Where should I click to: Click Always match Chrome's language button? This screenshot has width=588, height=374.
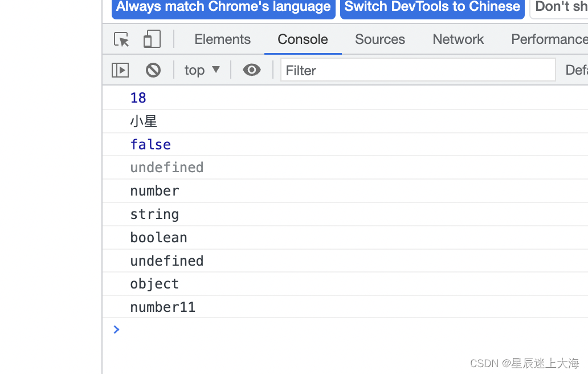tap(223, 7)
